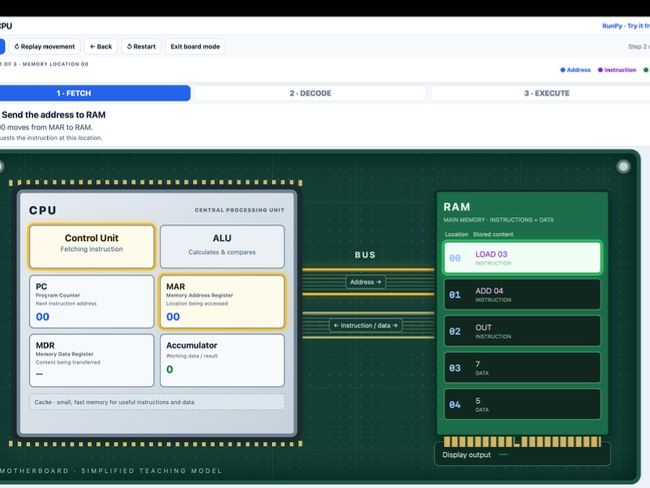Viewport: 650px width, 488px height.
Task: Click the Location column header
Action: 456,234
